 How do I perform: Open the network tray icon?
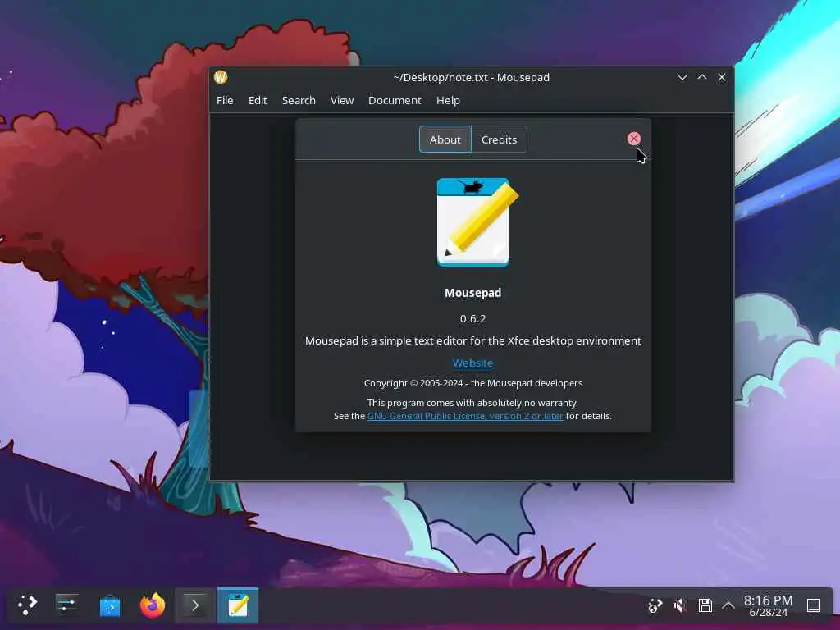point(655,605)
